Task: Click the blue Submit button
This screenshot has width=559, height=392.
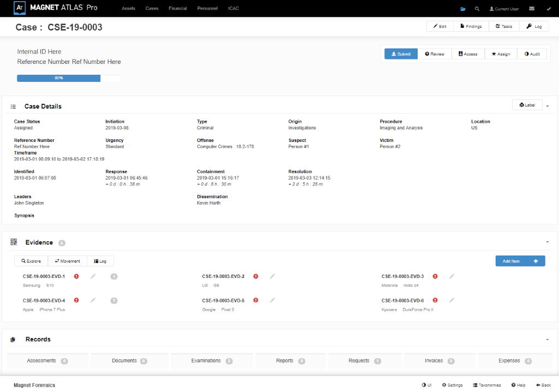Action: (401, 54)
